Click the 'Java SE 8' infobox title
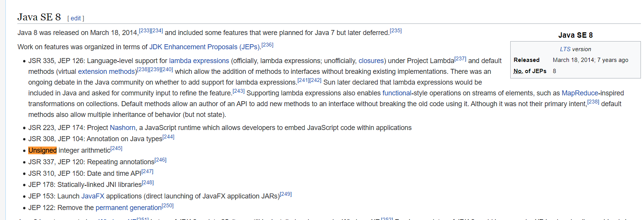This screenshot has height=220, width=644. coord(575,35)
